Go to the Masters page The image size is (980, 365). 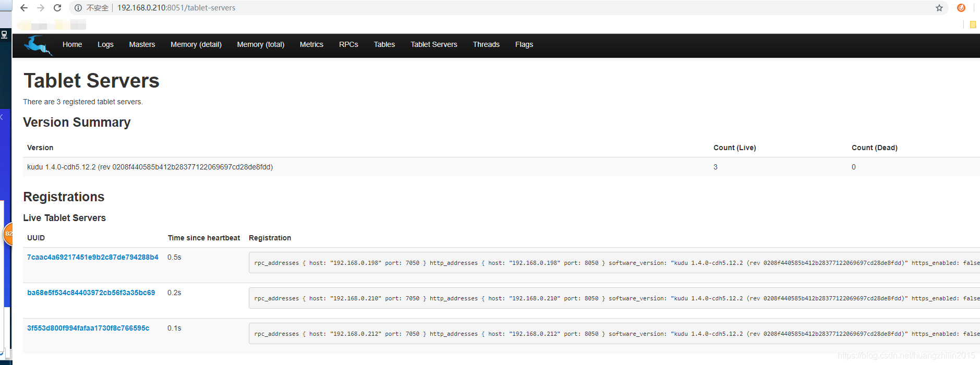142,45
